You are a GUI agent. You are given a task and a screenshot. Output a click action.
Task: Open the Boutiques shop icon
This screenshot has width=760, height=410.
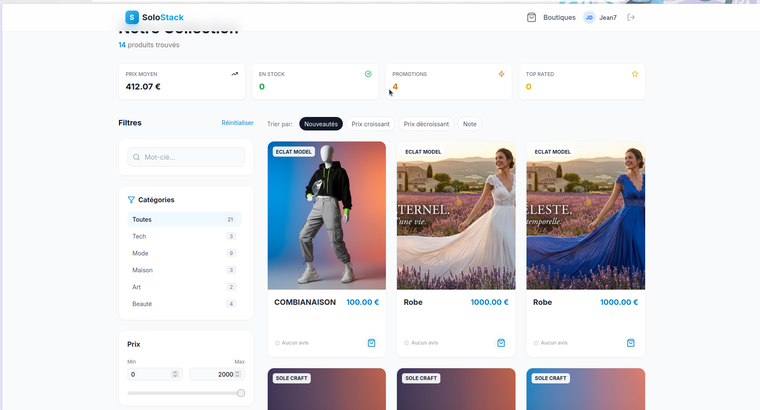tap(532, 17)
